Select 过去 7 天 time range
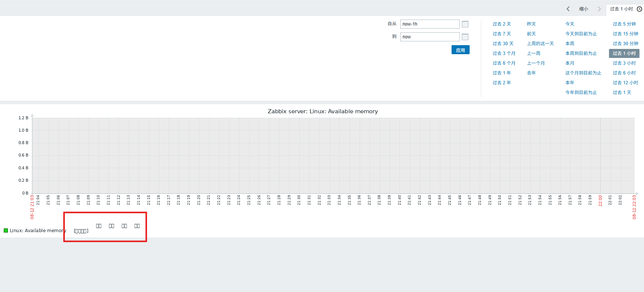 [502, 34]
